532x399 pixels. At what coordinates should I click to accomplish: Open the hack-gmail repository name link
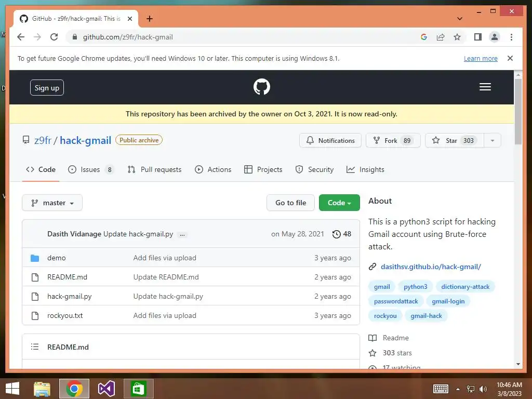tap(86, 140)
